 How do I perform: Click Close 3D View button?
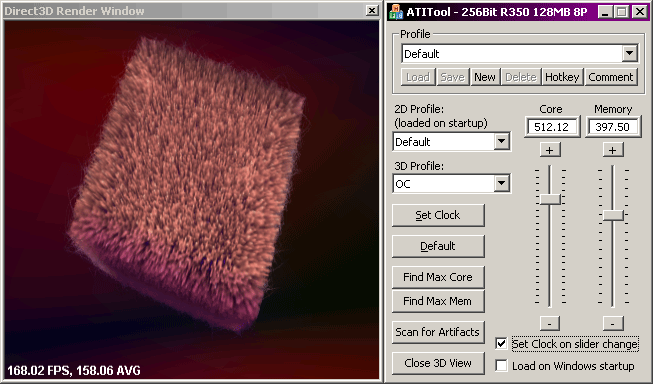(x=438, y=363)
